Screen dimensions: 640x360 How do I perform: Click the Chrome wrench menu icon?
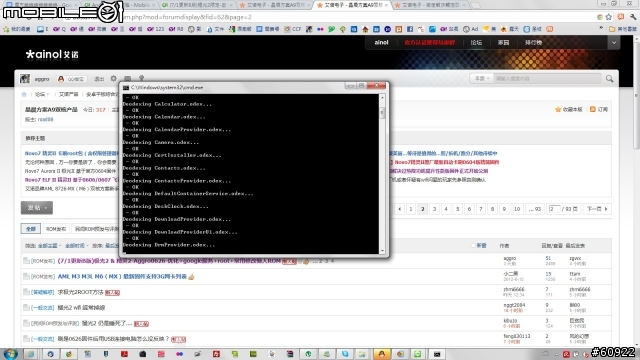point(633,17)
